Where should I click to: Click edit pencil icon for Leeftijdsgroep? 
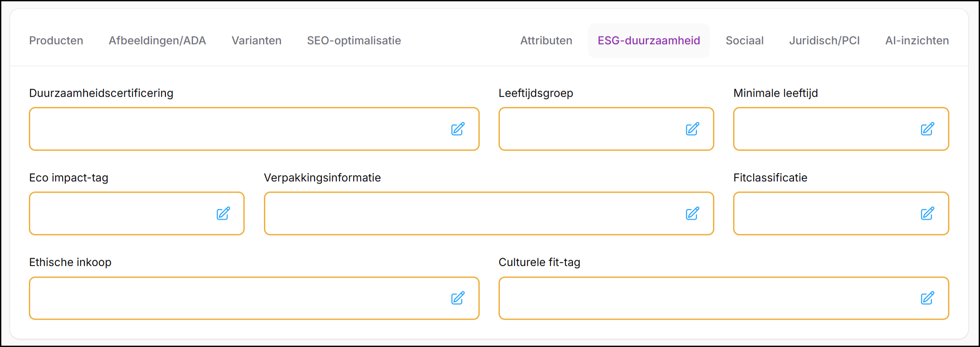pyautogui.click(x=692, y=129)
